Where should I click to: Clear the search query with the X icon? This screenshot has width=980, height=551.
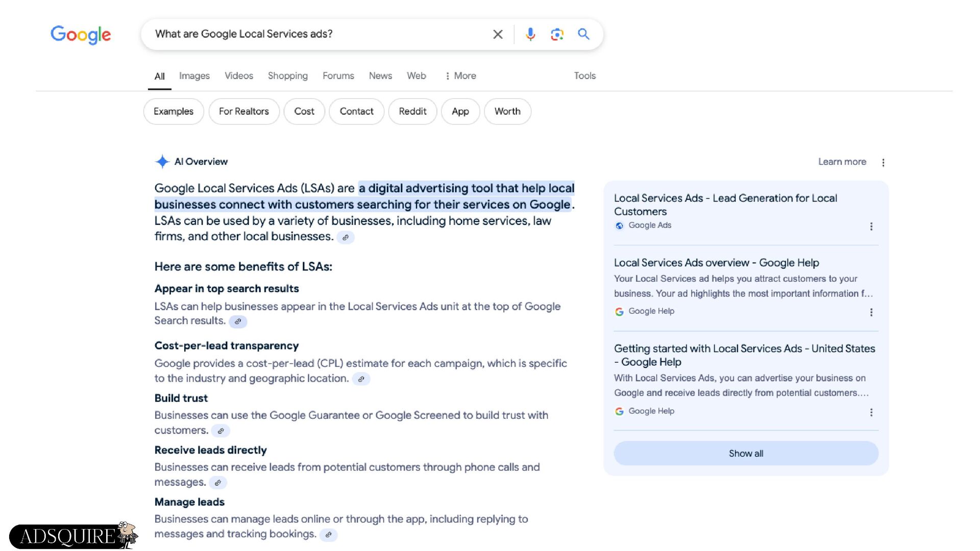(498, 34)
